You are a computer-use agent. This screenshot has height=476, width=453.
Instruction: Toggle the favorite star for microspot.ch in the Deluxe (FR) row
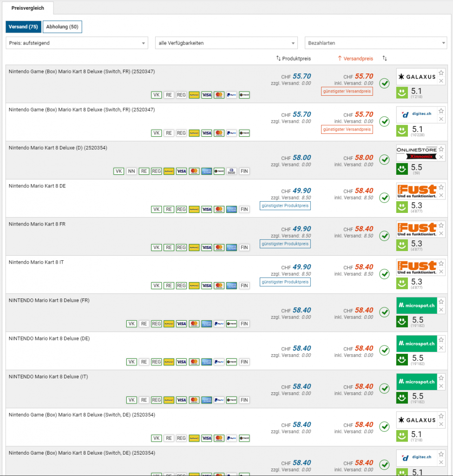(441, 302)
